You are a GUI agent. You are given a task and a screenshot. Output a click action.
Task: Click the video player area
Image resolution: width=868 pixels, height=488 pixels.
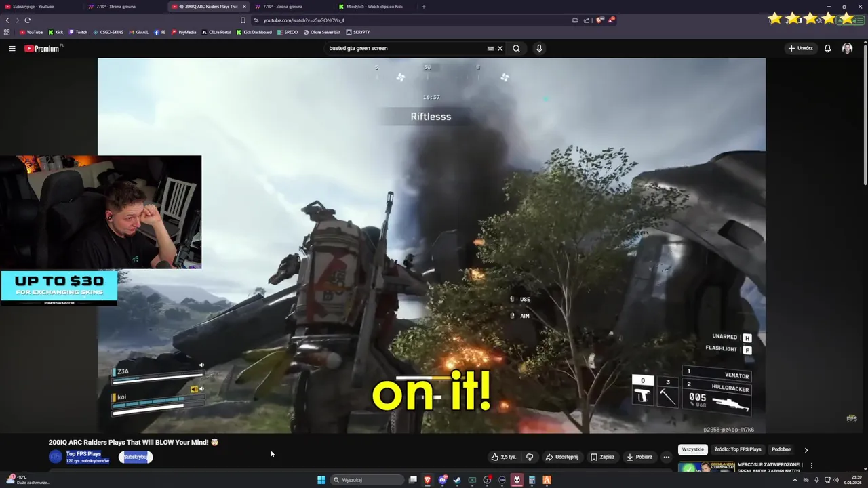pyautogui.click(x=431, y=245)
